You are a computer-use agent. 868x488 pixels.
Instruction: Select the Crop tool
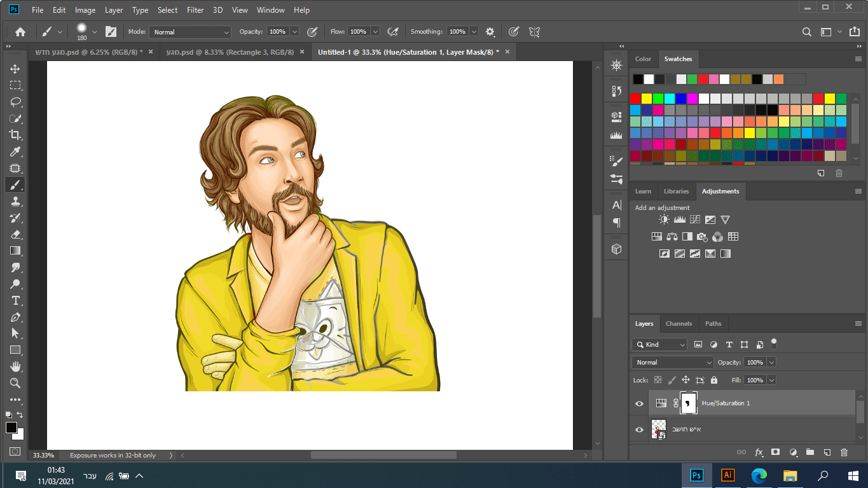[15, 135]
